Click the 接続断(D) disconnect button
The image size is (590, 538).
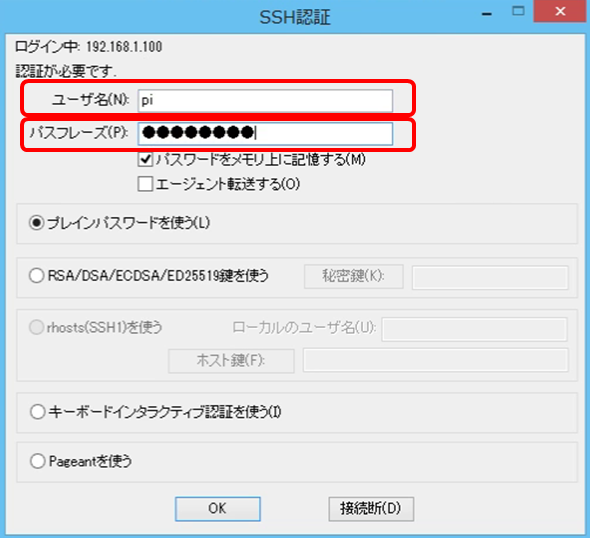371,509
